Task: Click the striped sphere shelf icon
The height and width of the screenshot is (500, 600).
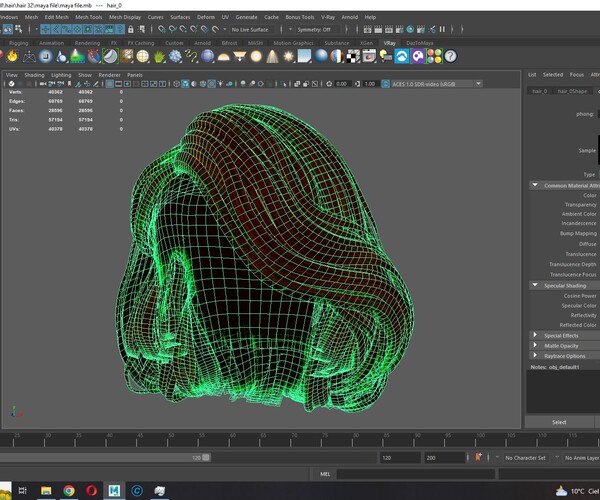Action: click(x=337, y=57)
